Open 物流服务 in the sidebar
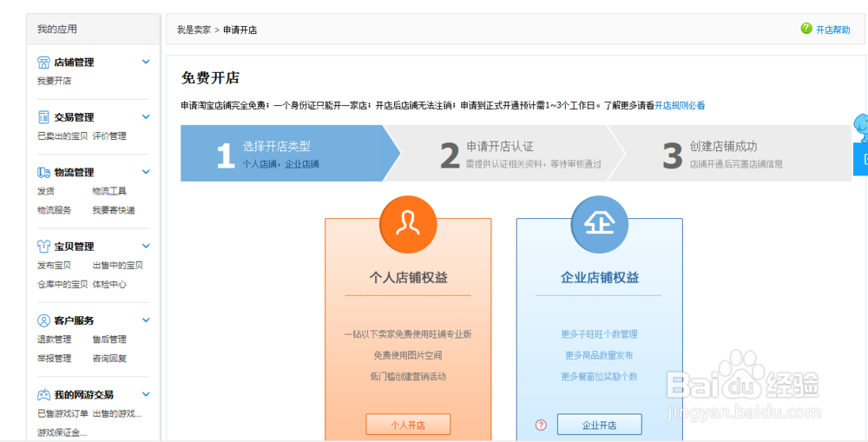868x442 pixels. pos(54,210)
